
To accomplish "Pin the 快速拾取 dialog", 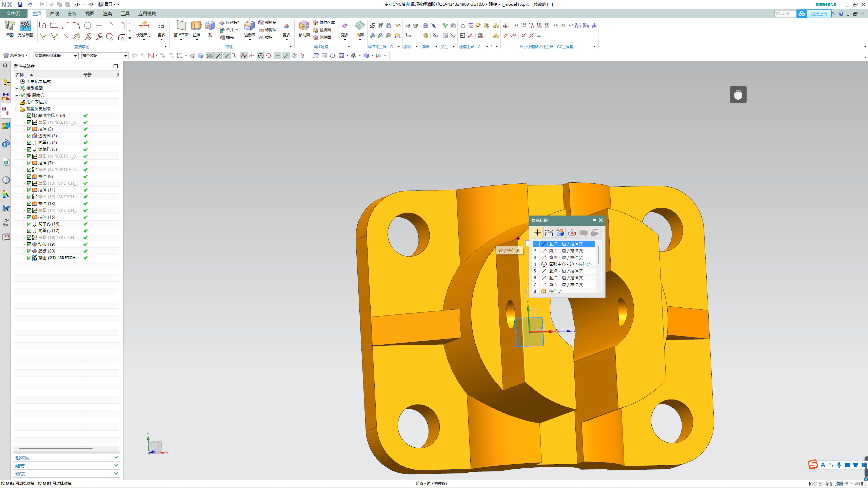I will click(593, 220).
